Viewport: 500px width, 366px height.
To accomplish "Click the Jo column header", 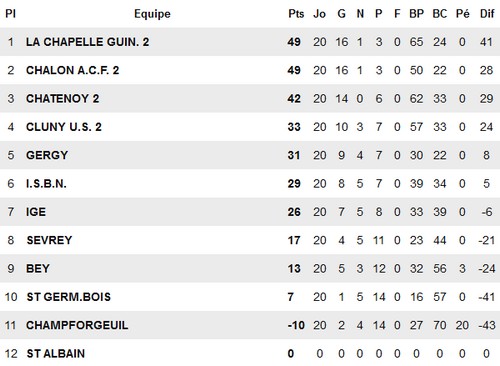I will 319,14.
